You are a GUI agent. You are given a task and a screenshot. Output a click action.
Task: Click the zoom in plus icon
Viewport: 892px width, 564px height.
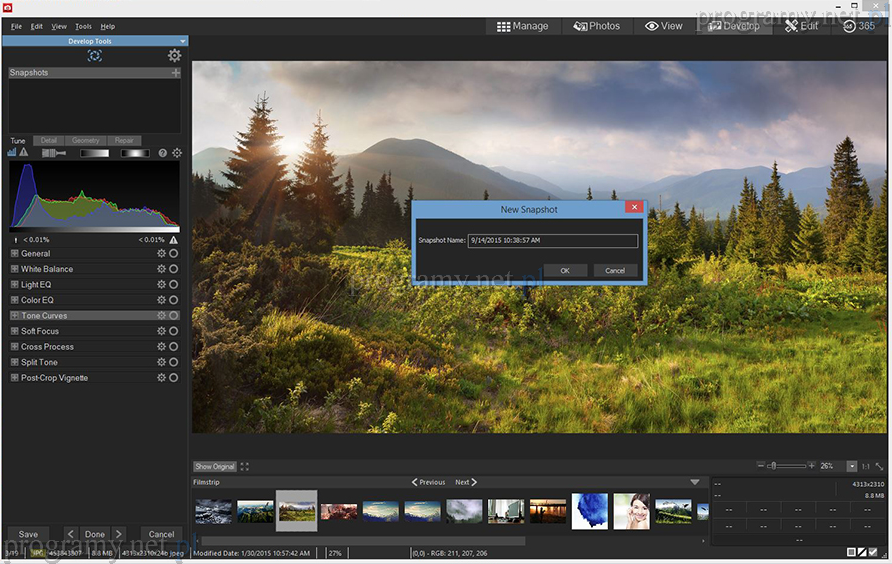[812, 466]
